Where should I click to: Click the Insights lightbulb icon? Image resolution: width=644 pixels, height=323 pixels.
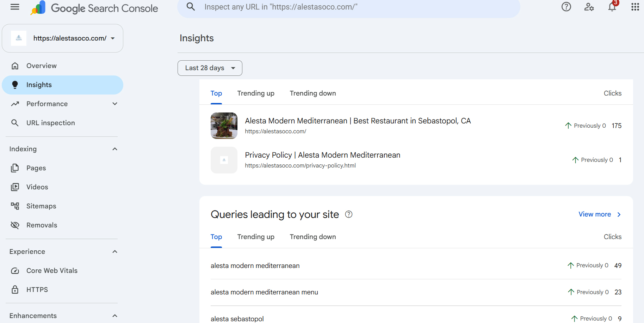tap(15, 85)
